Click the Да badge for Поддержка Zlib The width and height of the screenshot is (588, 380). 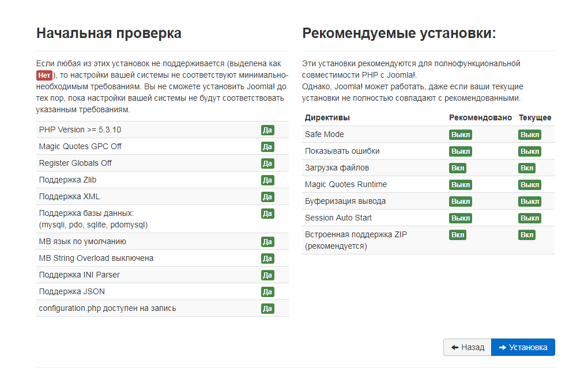tap(267, 180)
